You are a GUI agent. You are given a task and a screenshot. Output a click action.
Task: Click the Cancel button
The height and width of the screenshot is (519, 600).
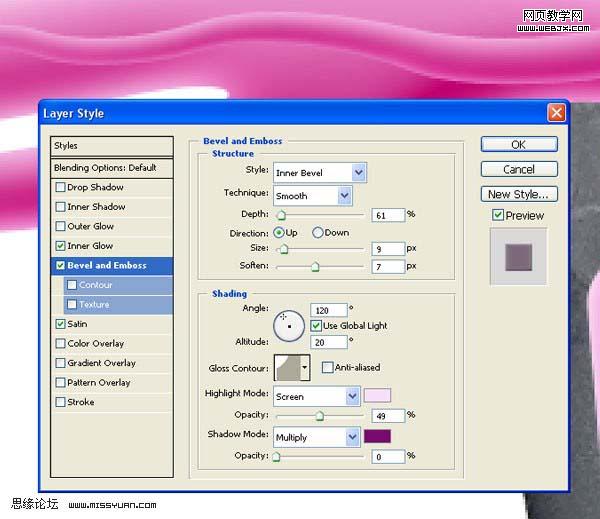[x=519, y=169]
